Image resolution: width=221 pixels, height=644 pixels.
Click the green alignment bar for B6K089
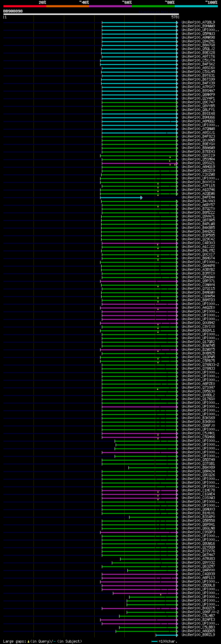pos(153,468)
